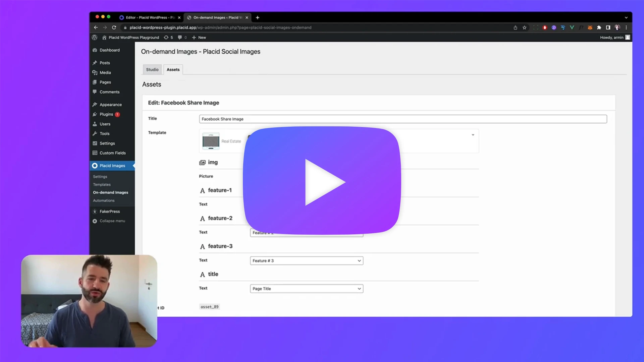Click the Plugins update badge
Image resolution: width=644 pixels, height=362 pixels.
click(x=117, y=115)
